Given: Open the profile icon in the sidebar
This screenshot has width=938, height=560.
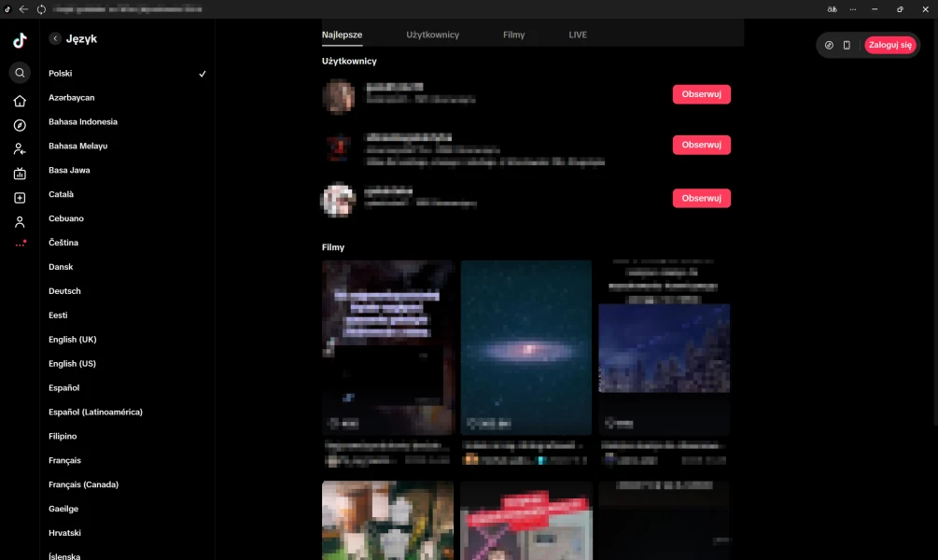Looking at the screenshot, I should point(20,222).
